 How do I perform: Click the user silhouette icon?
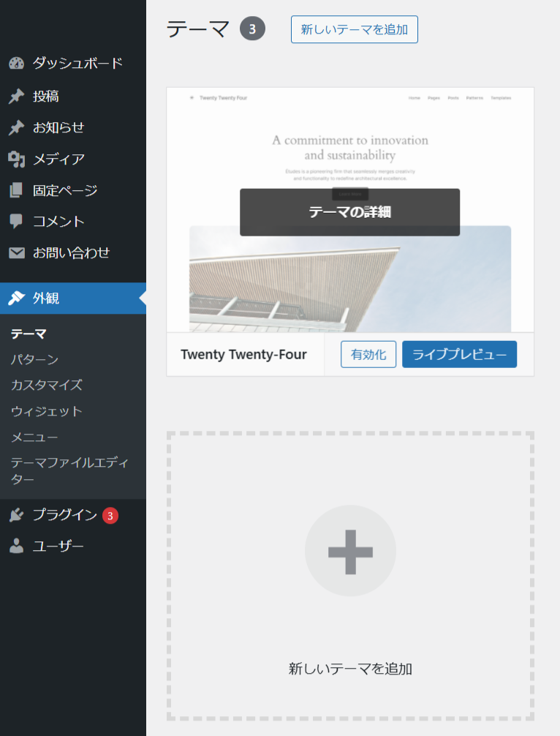(x=16, y=546)
